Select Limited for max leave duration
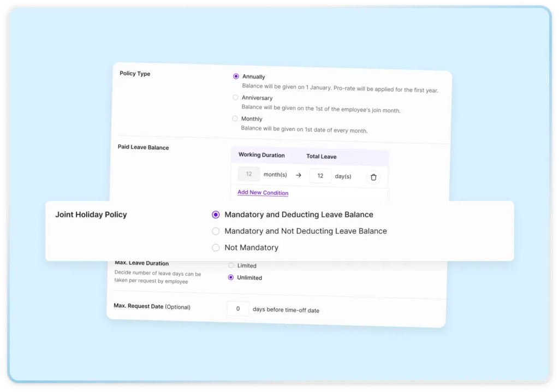Image resolution: width=559 pixels, height=392 pixels. (231, 265)
